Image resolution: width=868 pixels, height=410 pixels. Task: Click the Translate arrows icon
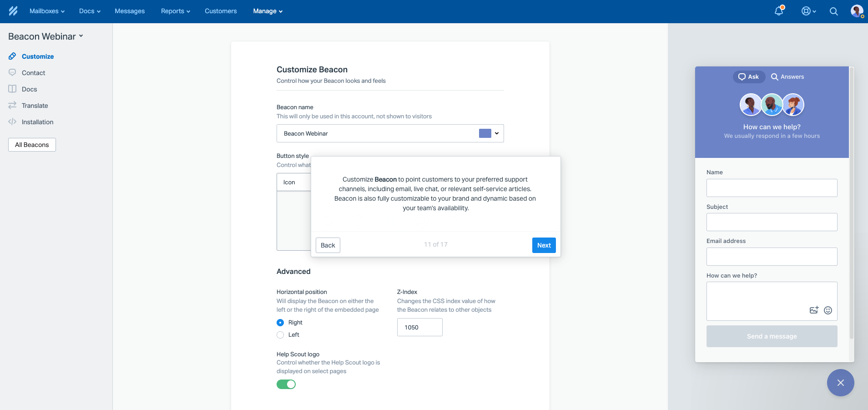pos(12,106)
